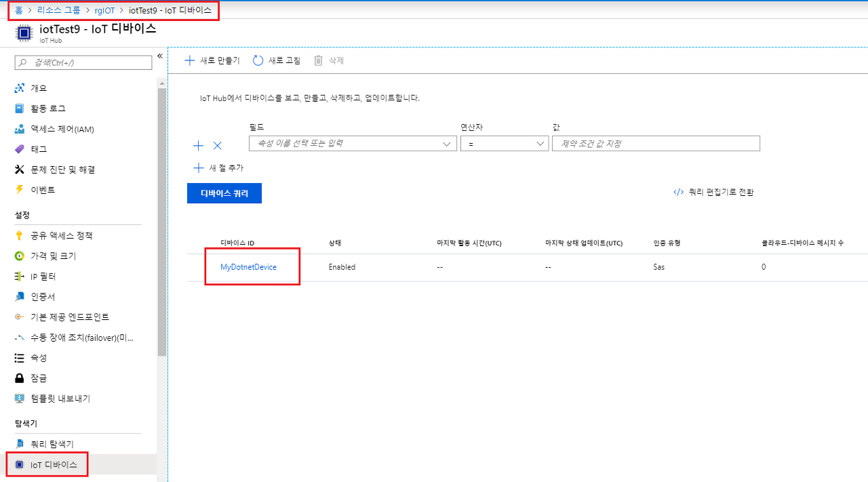Click the Manual failover (수동 장애 조치) icon

20,338
